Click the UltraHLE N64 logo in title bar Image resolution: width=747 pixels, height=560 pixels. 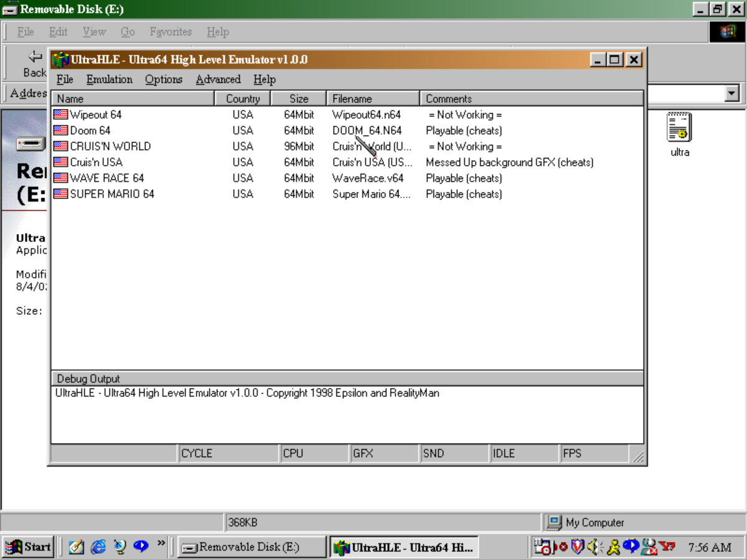click(60, 60)
